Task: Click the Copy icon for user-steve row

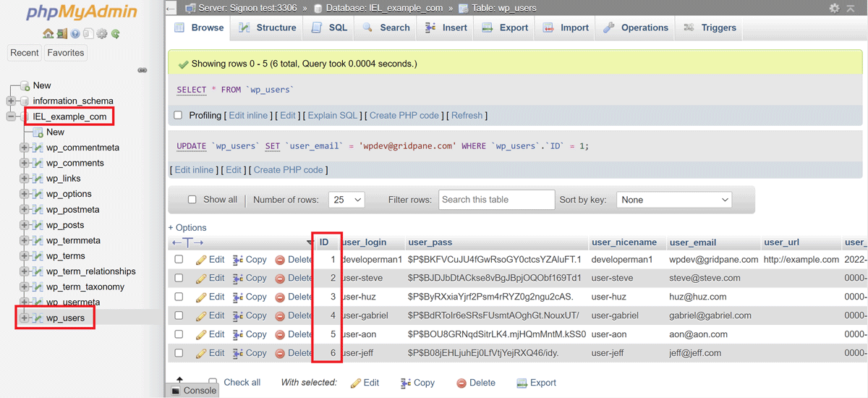Action: (238, 278)
